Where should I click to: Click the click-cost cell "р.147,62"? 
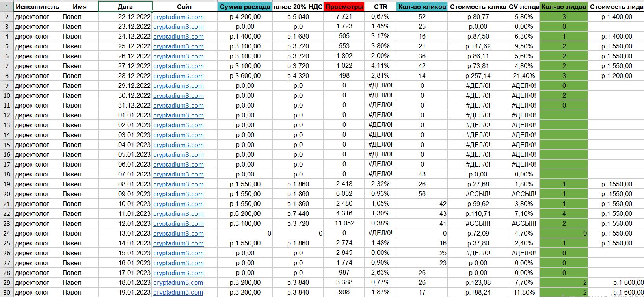[x=478, y=46]
